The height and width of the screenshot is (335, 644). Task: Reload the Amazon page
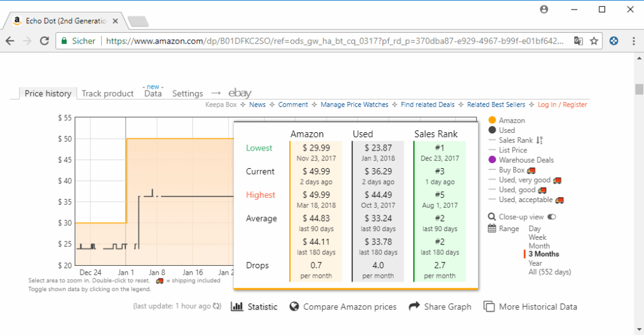point(45,41)
